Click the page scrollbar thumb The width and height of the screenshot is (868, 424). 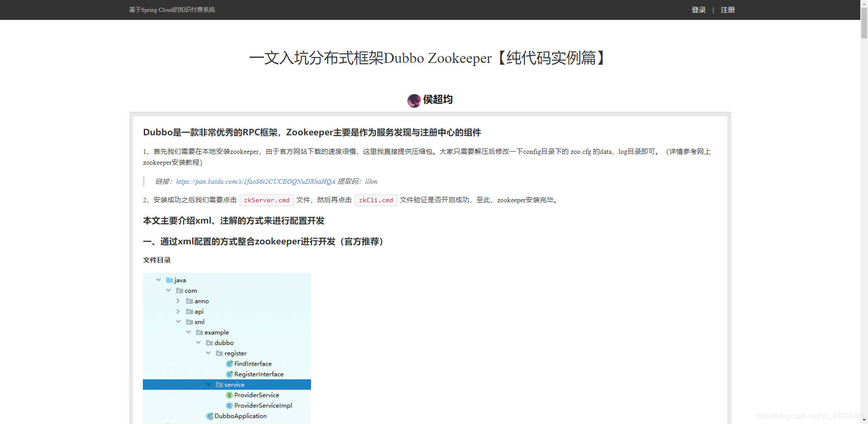864,23
